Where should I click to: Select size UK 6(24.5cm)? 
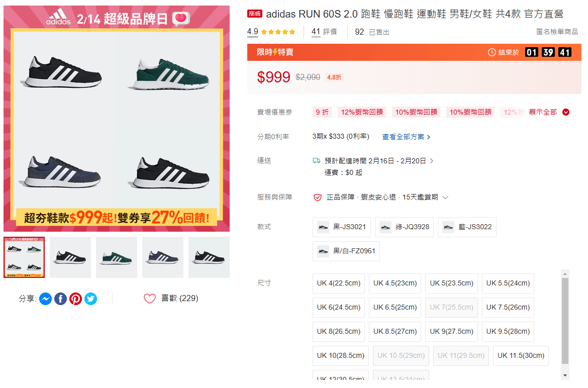tap(338, 307)
